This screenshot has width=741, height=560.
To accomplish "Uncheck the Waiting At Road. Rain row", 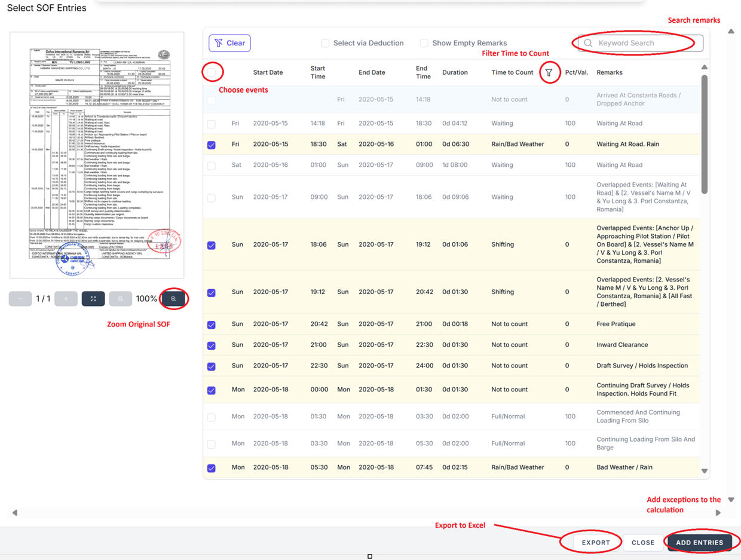I will 211,145.
